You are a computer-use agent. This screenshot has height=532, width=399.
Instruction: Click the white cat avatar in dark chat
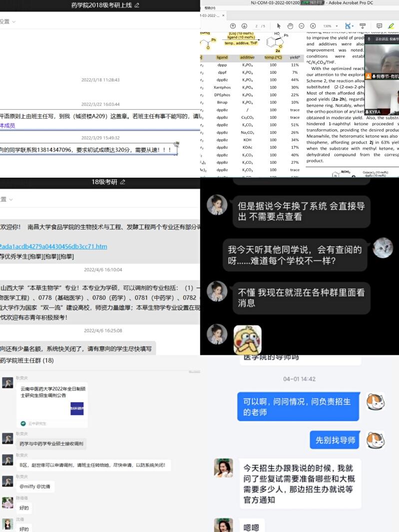(383, 248)
